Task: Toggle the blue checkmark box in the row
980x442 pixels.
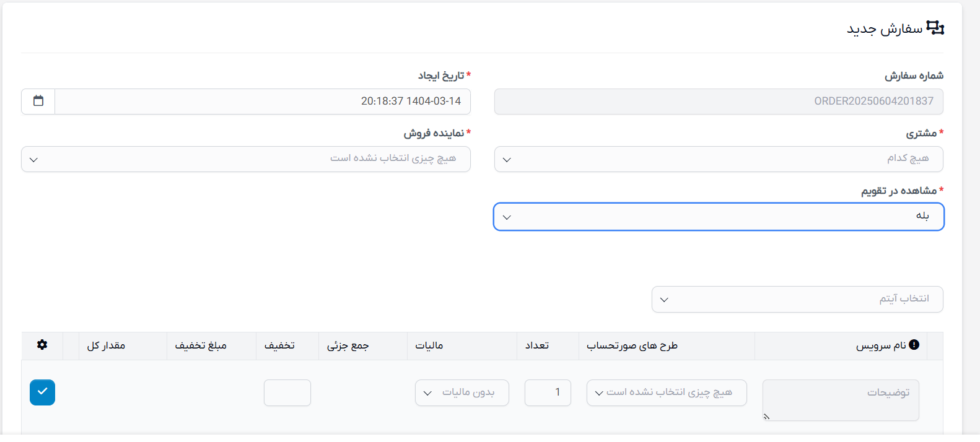Action: 42,392
